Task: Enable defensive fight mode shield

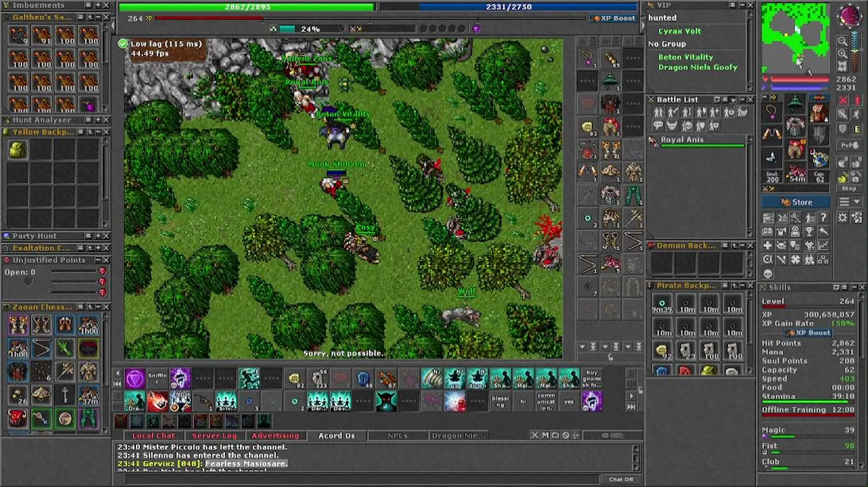Action: coord(842,129)
